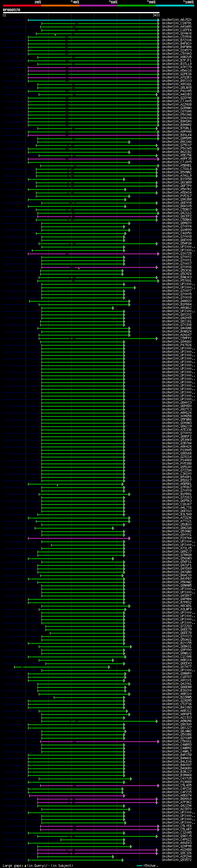This screenshot has height=868, width=197.
Task: Open hit UniRef100_C1N791
Action: [x=177, y=23]
